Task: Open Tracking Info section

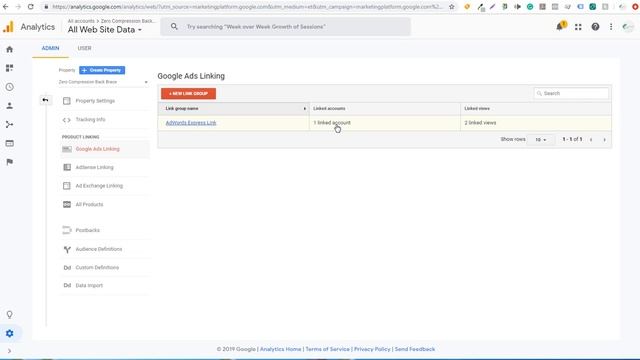Action: pos(90,120)
